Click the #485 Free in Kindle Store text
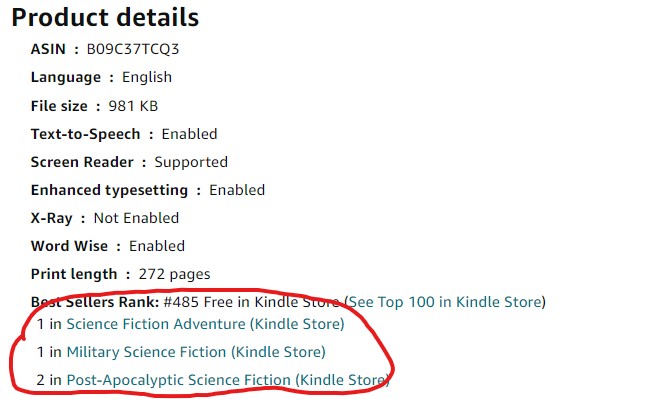The width and height of the screenshot is (650, 399). [251, 302]
